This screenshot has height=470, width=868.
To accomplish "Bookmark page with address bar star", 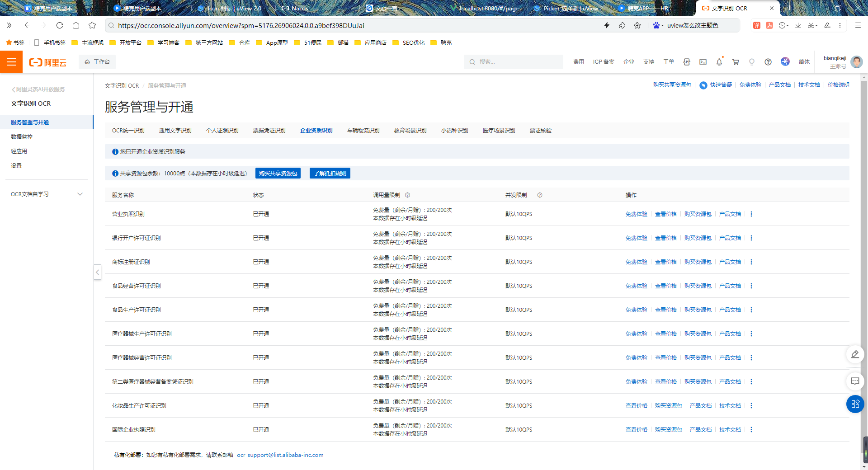I will coord(637,25).
